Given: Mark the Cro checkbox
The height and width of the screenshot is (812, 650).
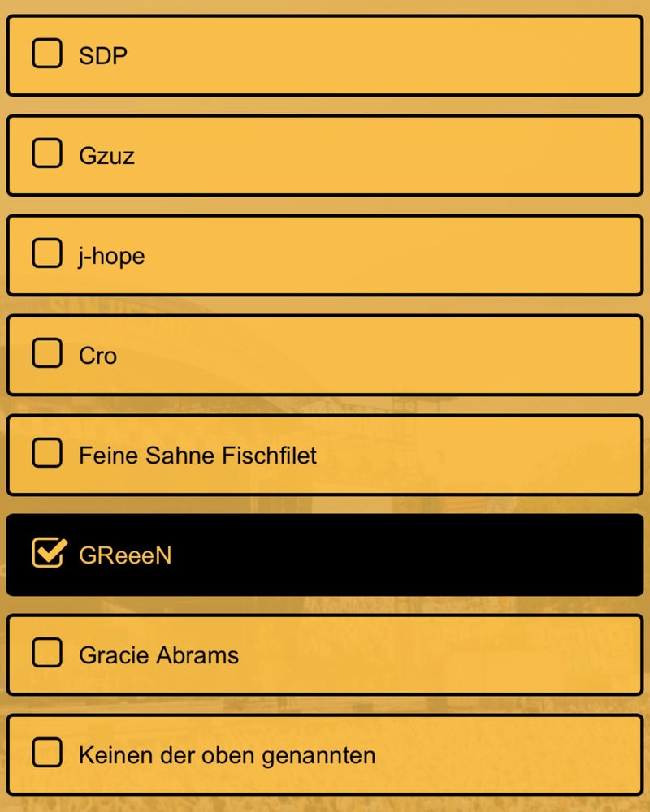Looking at the screenshot, I should (47, 353).
